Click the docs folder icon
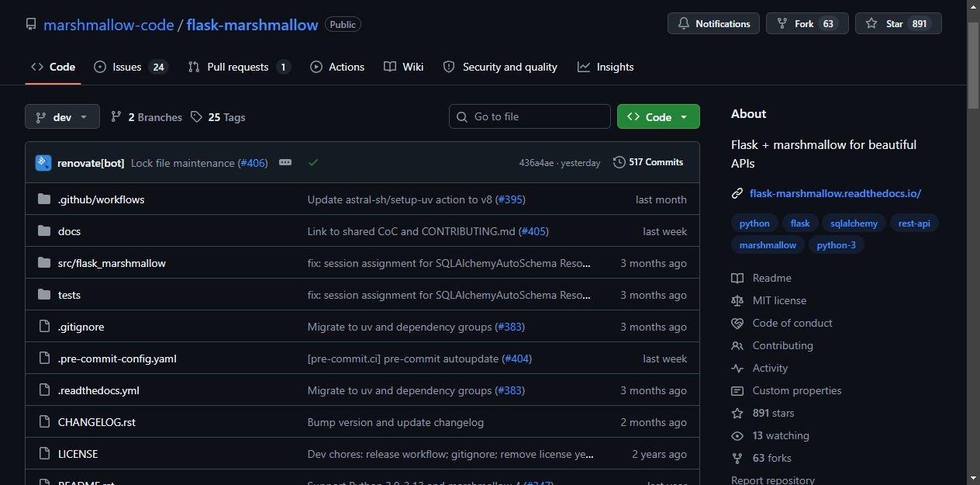Viewport: 980px width, 485px height. [x=43, y=231]
